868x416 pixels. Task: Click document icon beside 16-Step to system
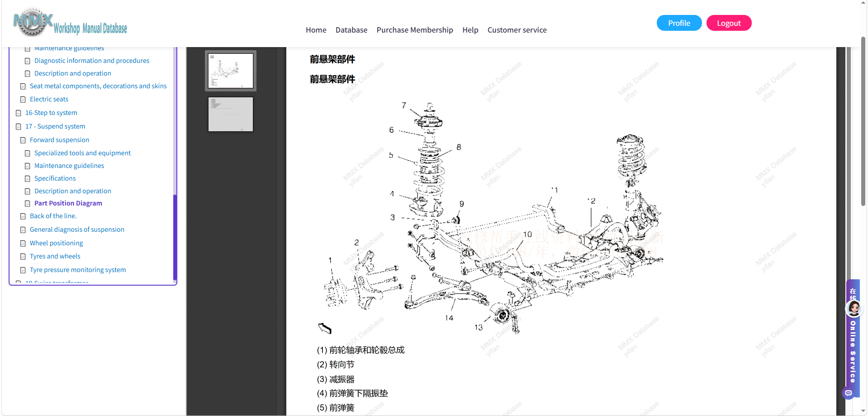click(x=19, y=113)
